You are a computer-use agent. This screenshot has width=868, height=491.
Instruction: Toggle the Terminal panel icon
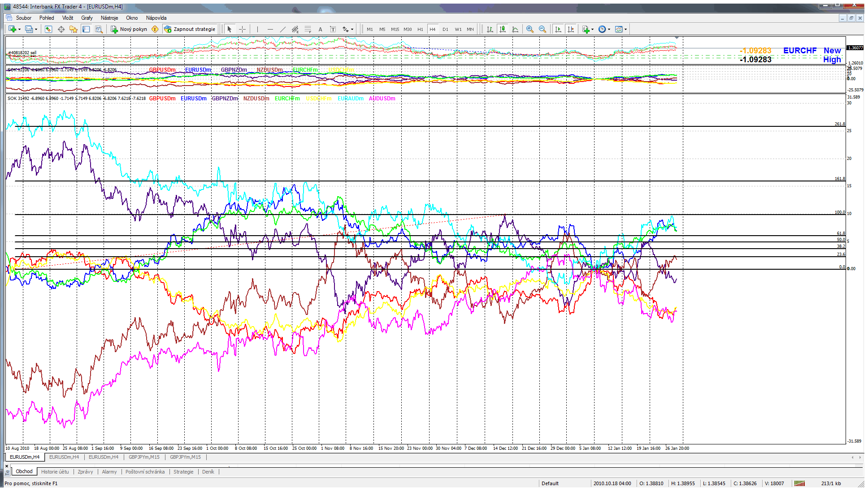[86, 29]
